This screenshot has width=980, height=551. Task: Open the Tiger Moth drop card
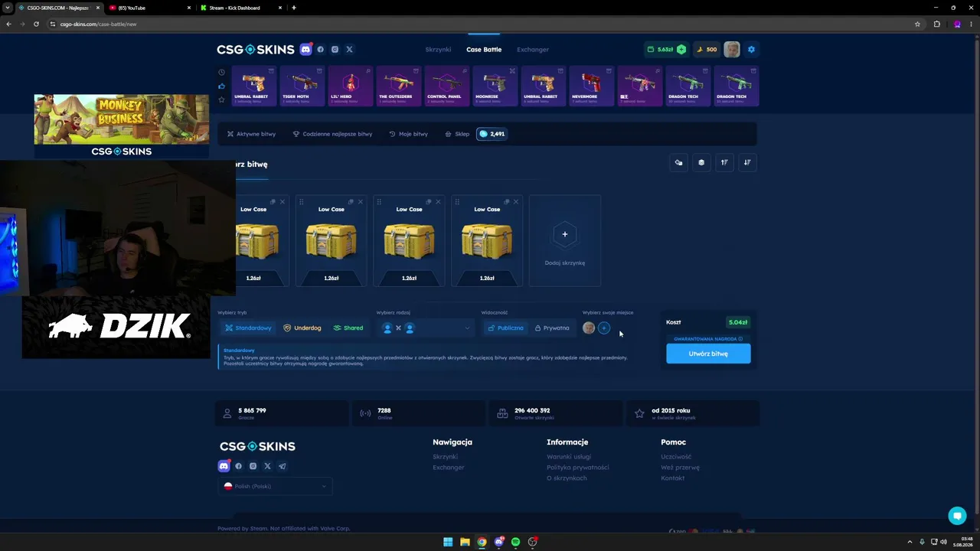click(x=302, y=86)
